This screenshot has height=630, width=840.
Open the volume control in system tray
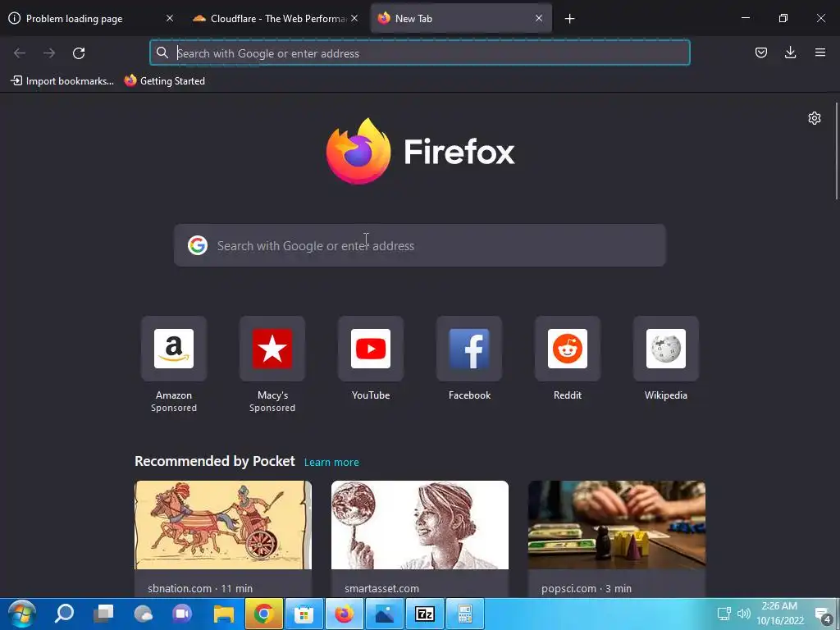tap(743, 614)
